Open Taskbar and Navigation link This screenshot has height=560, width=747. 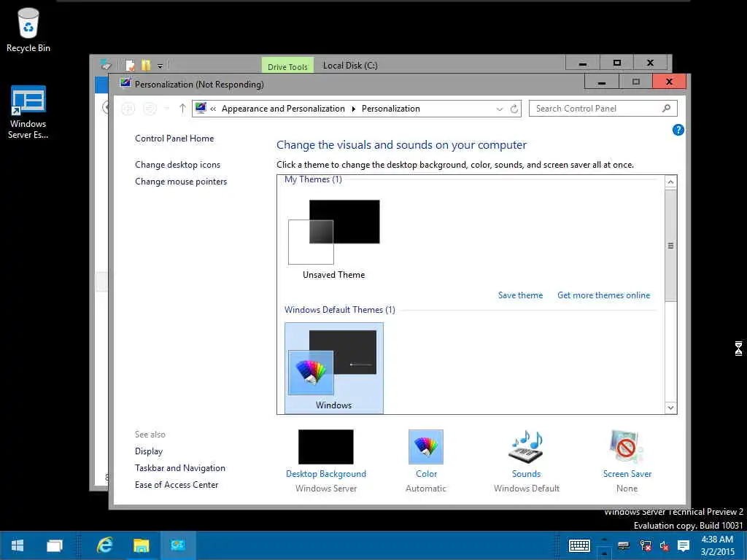click(179, 468)
